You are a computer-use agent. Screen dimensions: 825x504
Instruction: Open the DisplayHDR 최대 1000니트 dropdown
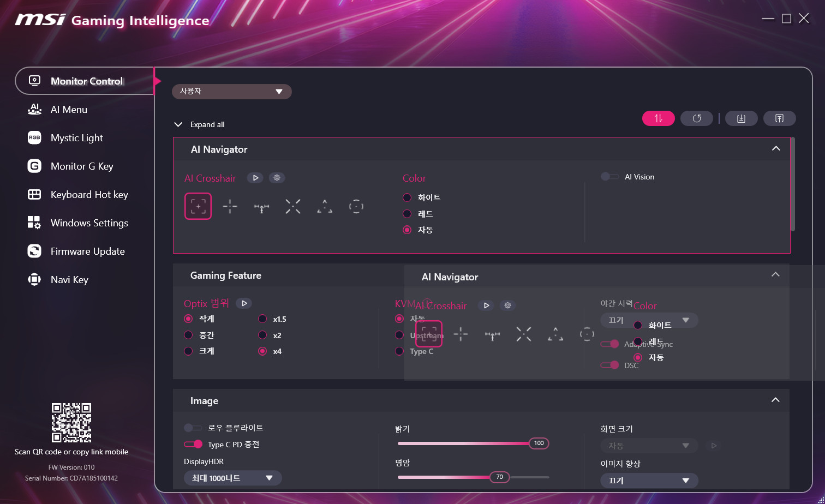coord(232,478)
